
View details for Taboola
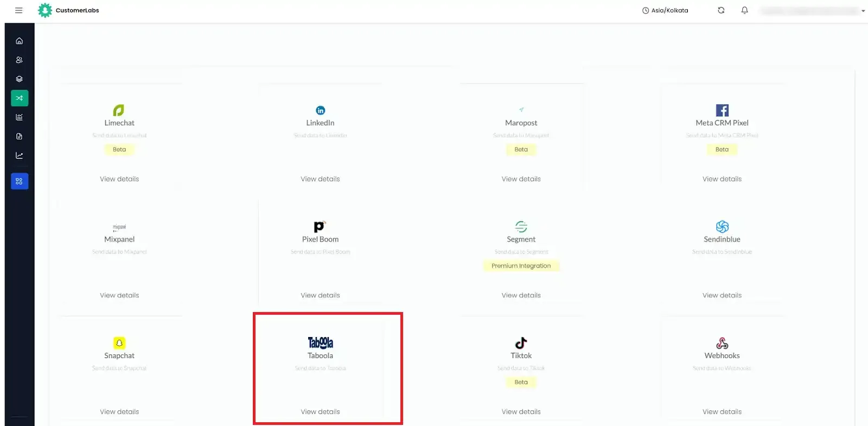(x=320, y=412)
